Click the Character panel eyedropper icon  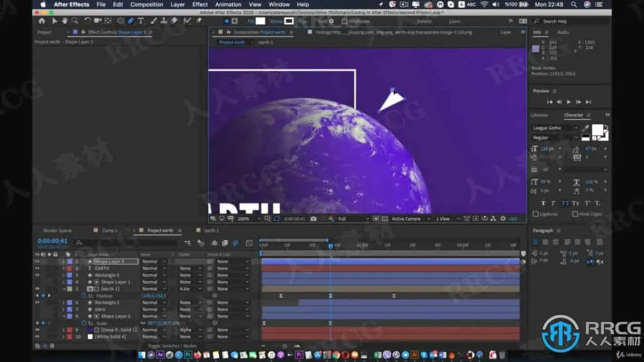pyautogui.click(x=585, y=128)
